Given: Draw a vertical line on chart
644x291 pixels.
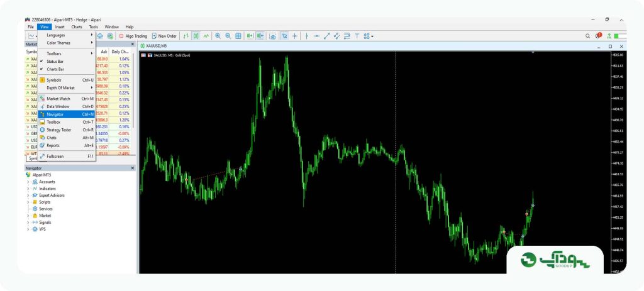Looking at the screenshot, I should tap(306, 36).
